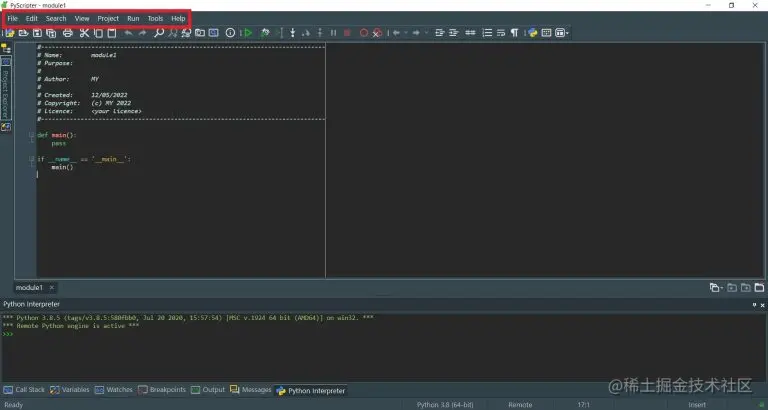This screenshot has width=768, height=410.
Task: Abort debugging with red stop square
Action: tap(347, 33)
